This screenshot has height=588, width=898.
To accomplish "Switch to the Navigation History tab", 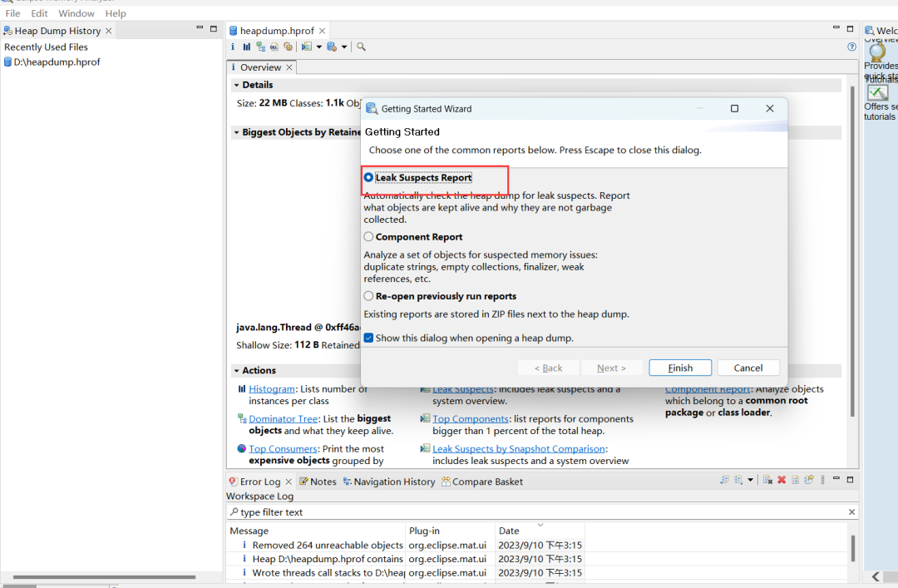I will [x=393, y=482].
